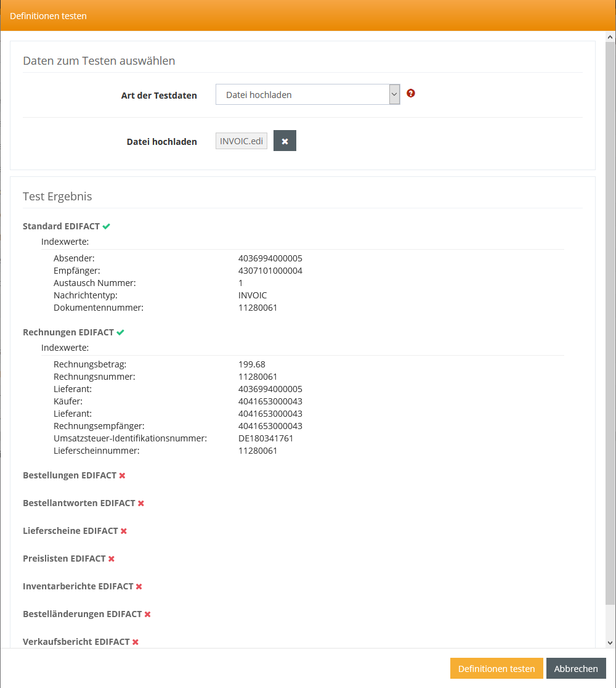
Task: Click red X next to Inventarberichte EDIFACT
Action: tap(139, 586)
